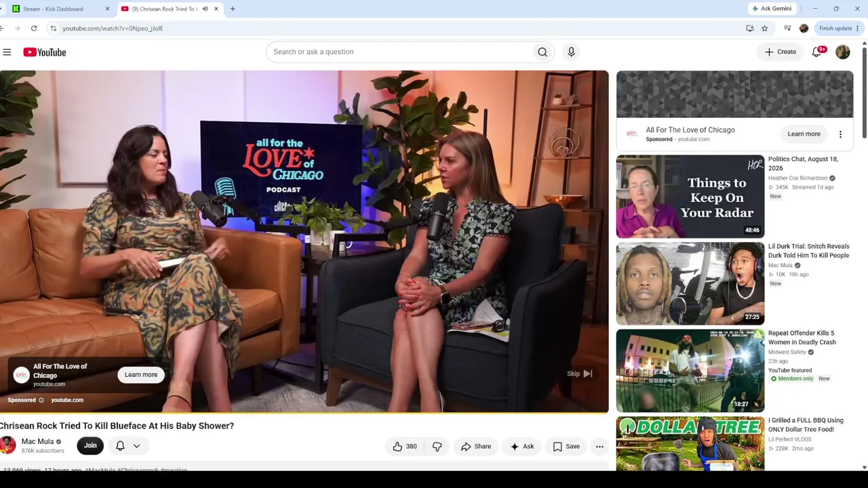Mute the YouTube tab audio icon

[205, 9]
